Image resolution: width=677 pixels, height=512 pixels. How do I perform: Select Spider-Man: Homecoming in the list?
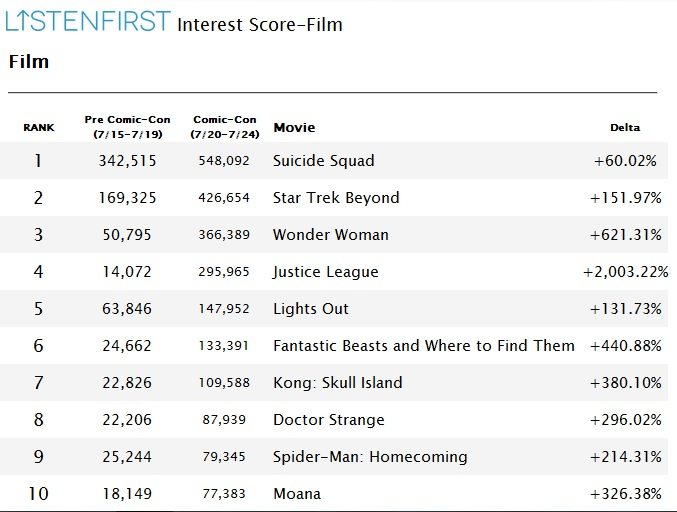coord(370,457)
